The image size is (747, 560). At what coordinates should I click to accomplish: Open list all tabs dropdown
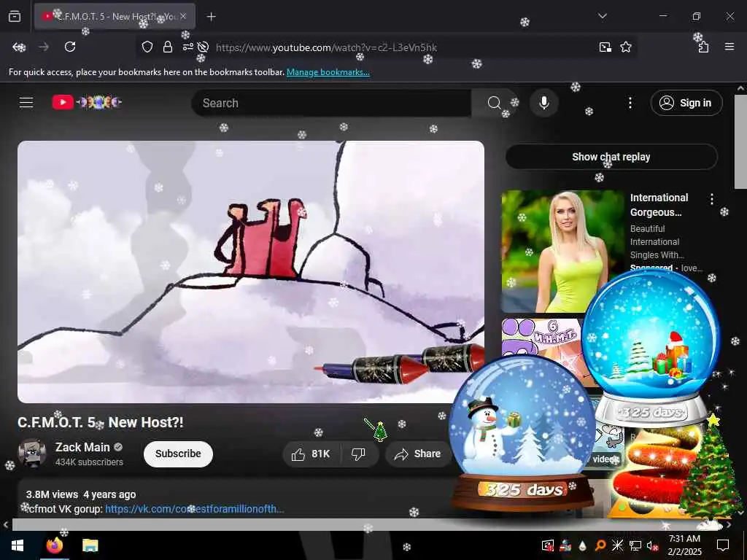pyautogui.click(x=603, y=16)
